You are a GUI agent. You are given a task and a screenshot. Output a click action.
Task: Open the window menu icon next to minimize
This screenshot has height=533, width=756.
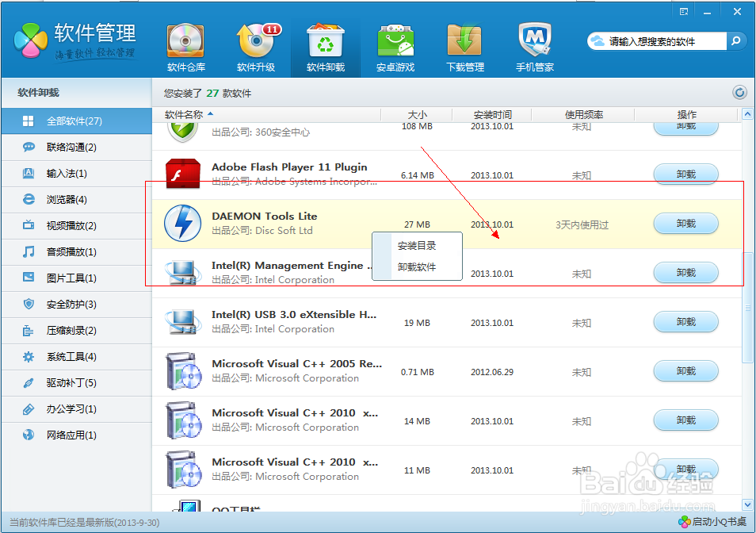coord(684,12)
